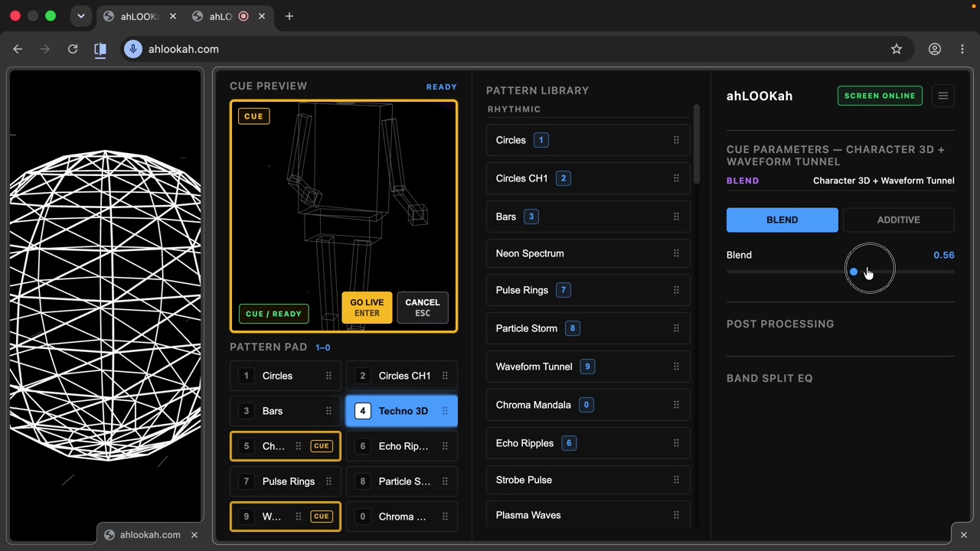Toggle cue on pad 5 Ch...
Viewport: 980px width, 551px height.
pos(321,446)
